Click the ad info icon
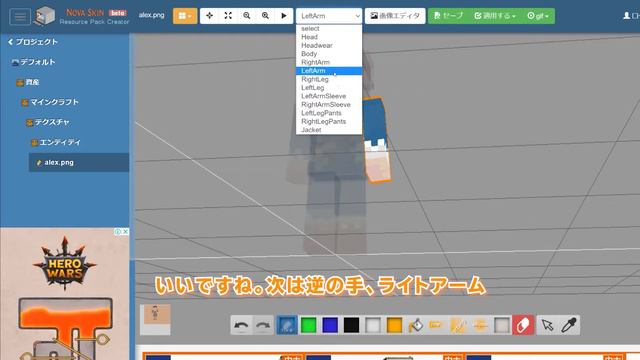 click(118, 231)
